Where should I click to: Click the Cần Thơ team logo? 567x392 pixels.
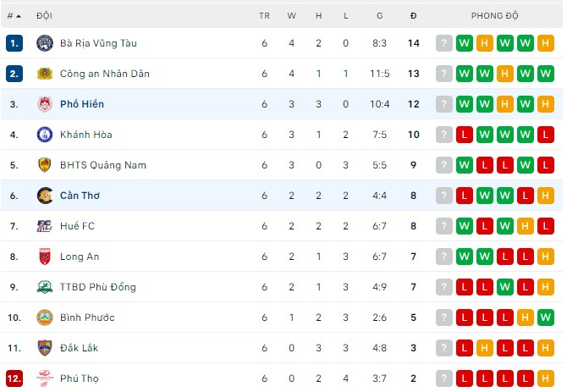click(x=44, y=196)
